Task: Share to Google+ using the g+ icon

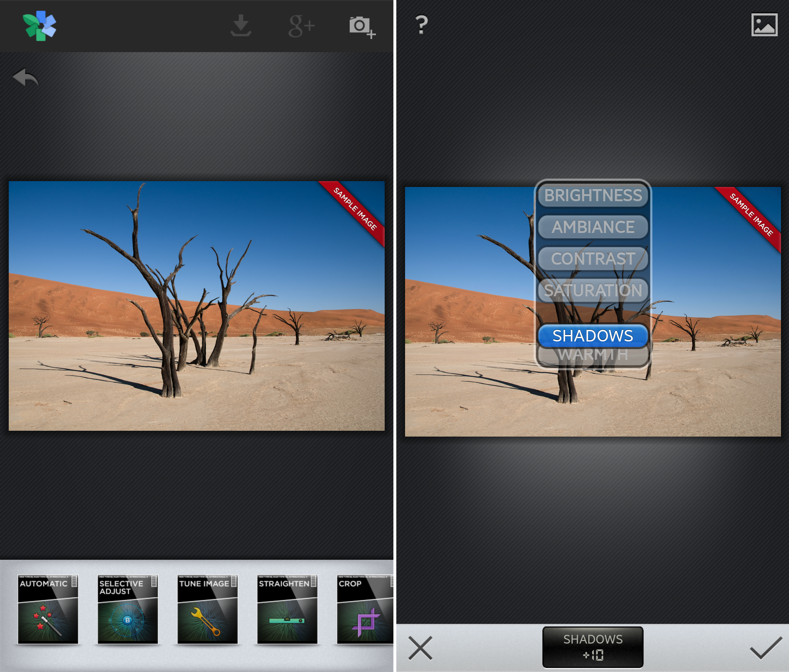Action: (301, 26)
